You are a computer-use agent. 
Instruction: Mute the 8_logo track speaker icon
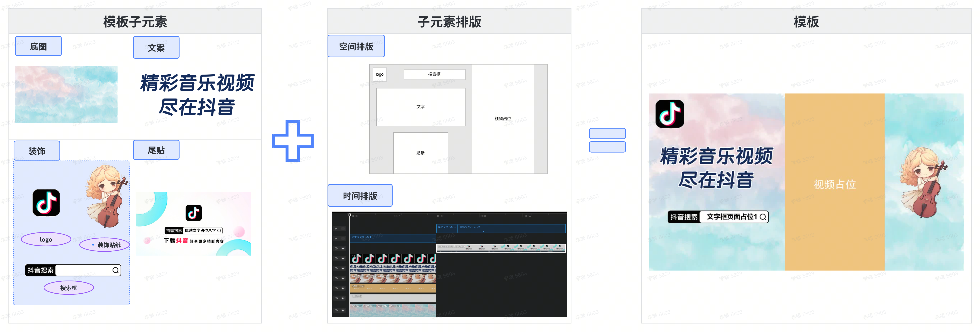[343, 258]
